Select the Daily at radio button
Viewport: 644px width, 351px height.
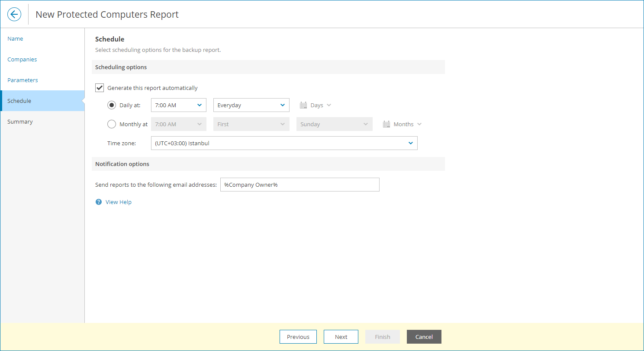pos(112,105)
